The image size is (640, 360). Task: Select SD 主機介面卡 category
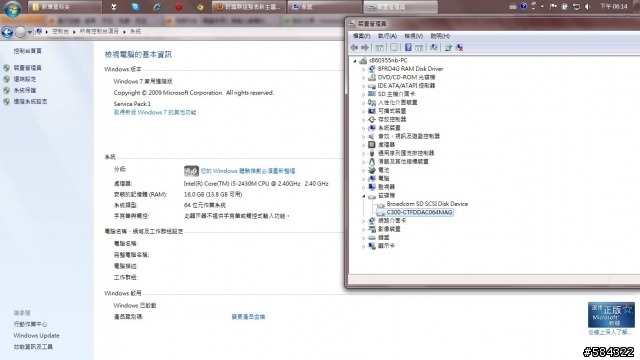pyautogui.click(x=396, y=94)
